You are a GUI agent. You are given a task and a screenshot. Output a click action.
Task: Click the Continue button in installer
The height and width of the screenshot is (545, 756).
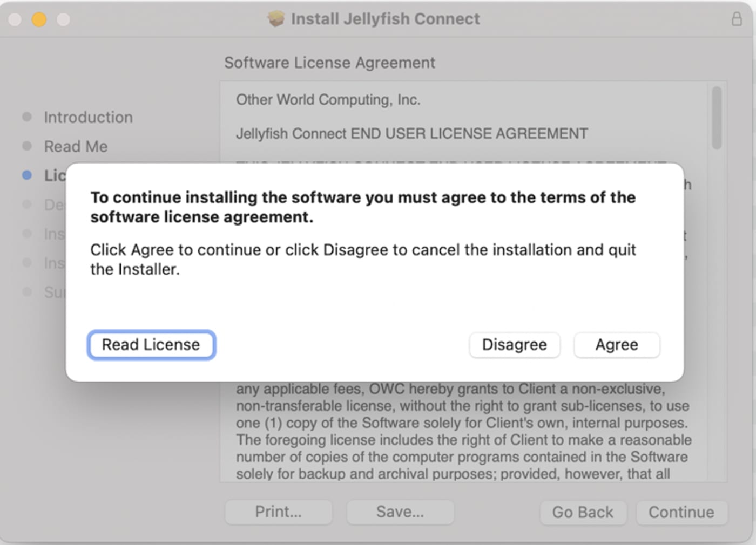pos(681,512)
